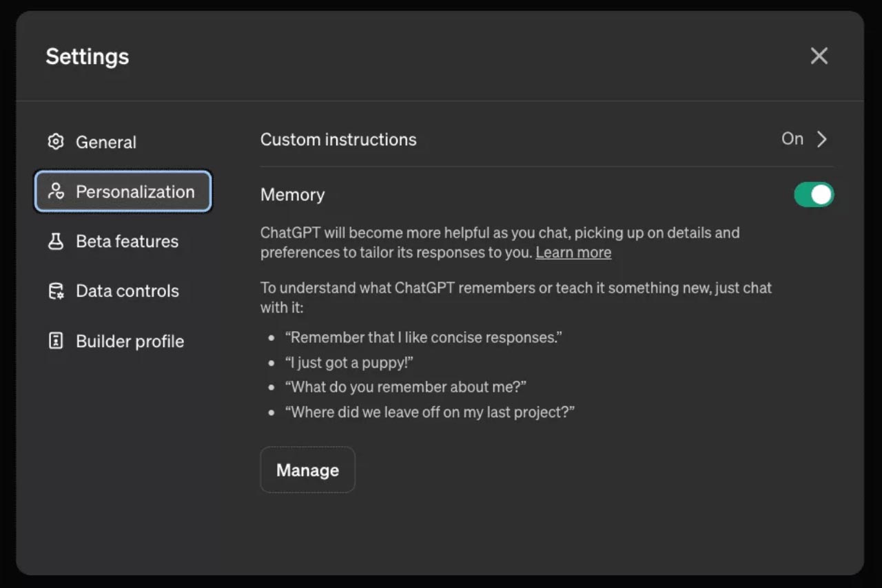882x588 pixels.
Task: Open the Custom instructions row label
Action: 338,140
